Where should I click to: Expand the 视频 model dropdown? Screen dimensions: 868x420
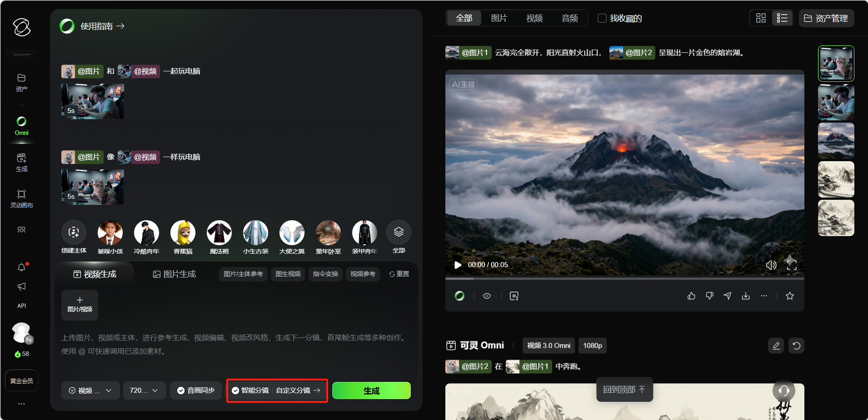click(x=90, y=390)
